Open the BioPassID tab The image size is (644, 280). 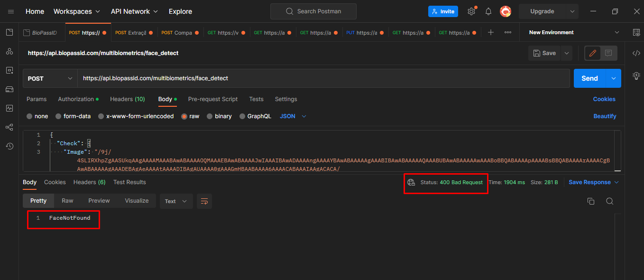[42, 33]
